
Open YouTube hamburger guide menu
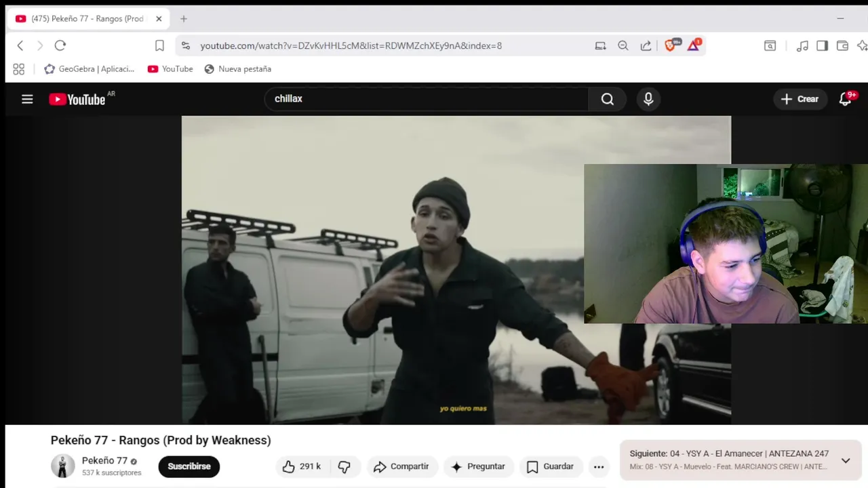point(27,99)
